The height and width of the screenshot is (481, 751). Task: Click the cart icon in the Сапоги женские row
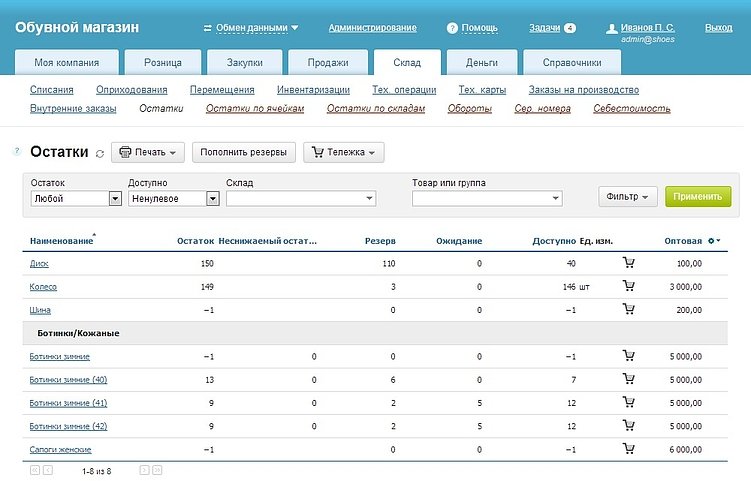(628, 449)
